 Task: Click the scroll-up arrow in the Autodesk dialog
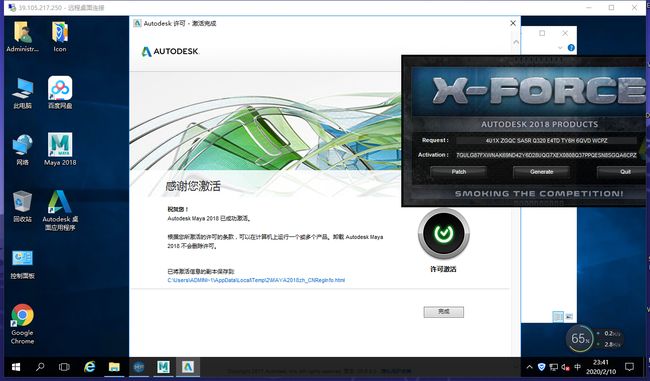click(x=516, y=42)
